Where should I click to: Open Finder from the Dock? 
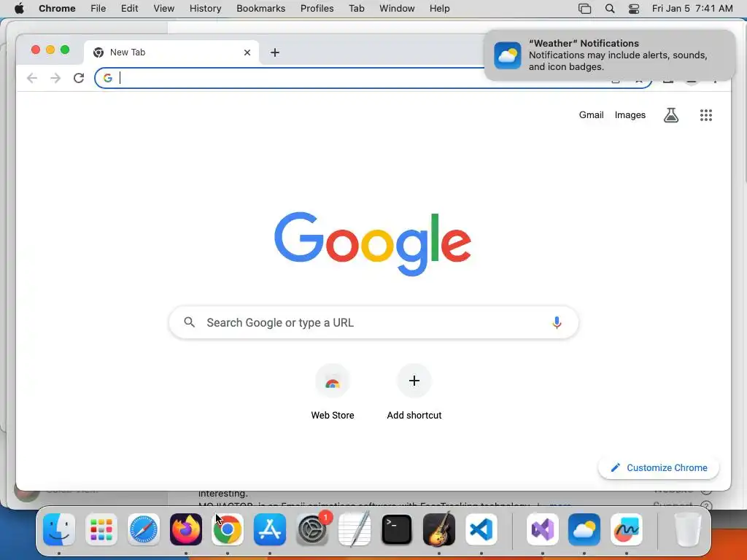click(59, 529)
